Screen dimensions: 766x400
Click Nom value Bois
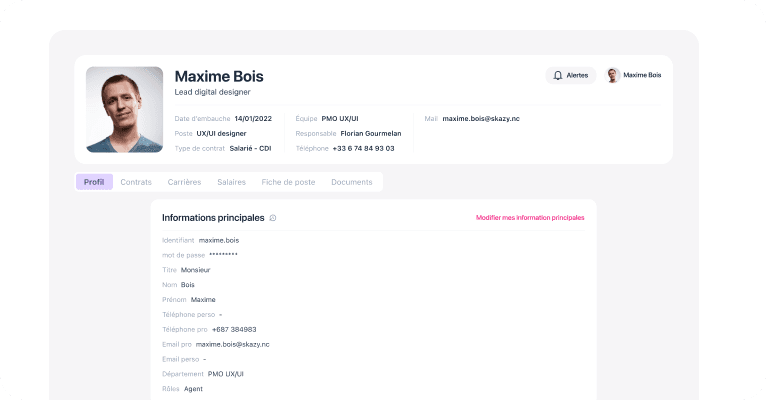tap(188, 285)
